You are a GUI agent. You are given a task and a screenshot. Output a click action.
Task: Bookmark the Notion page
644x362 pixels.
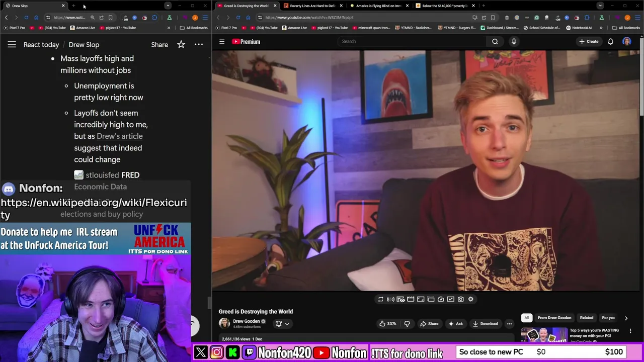110,18
